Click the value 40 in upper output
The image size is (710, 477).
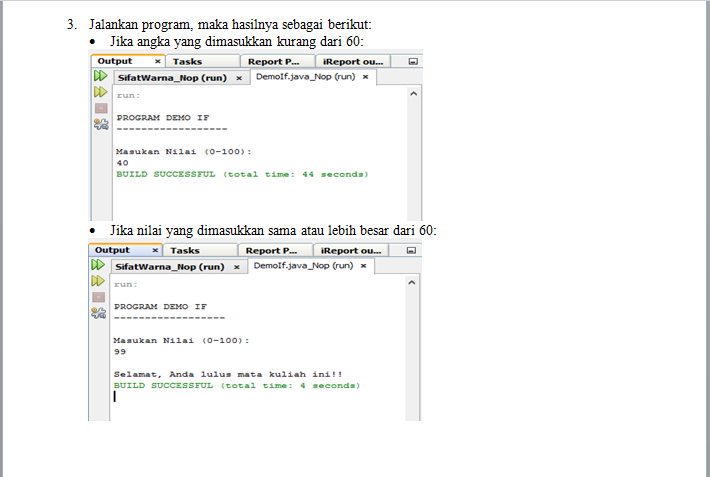pyautogui.click(x=122, y=163)
